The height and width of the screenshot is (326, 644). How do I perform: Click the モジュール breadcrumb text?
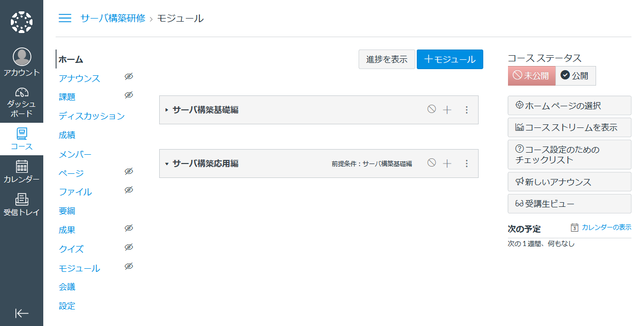point(180,19)
